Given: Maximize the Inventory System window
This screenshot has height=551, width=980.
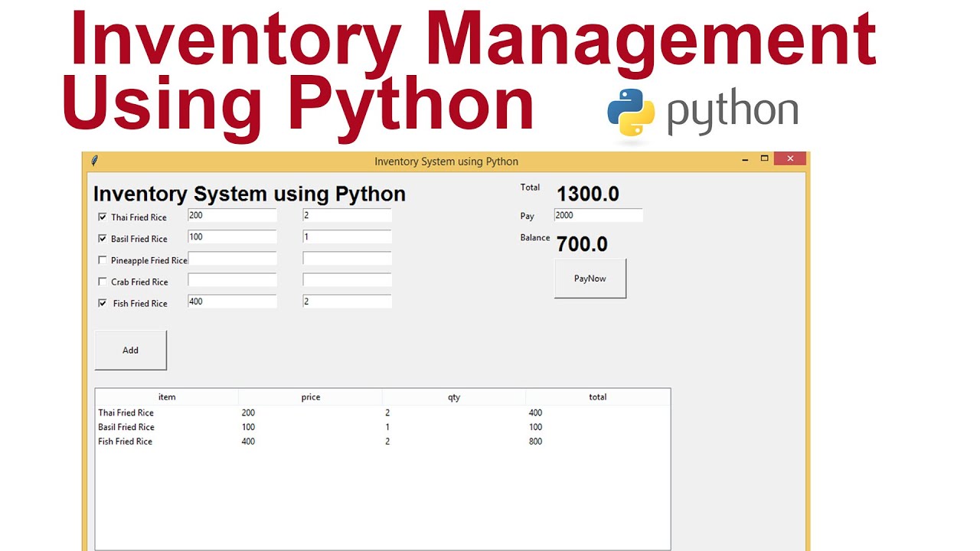Looking at the screenshot, I should 764,158.
